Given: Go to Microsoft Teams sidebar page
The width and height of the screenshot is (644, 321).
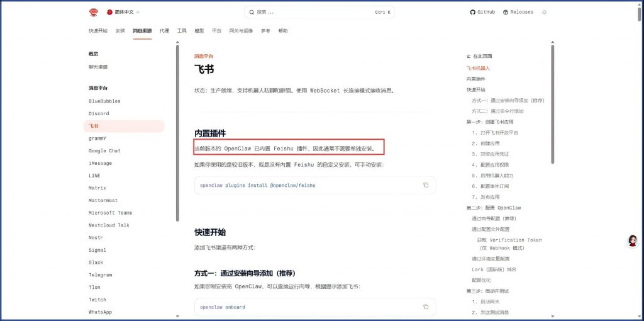Looking at the screenshot, I should coord(111,213).
